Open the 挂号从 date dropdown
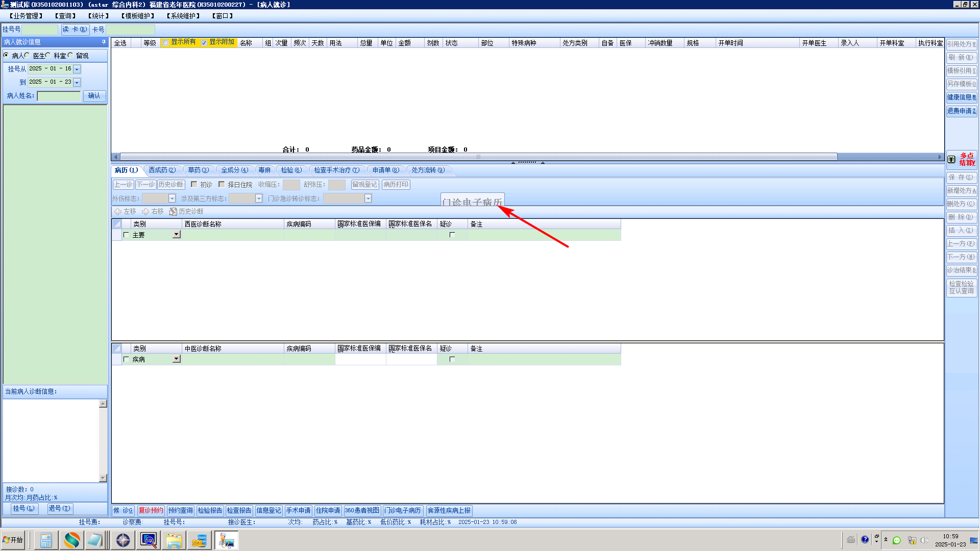 [x=77, y=69]
